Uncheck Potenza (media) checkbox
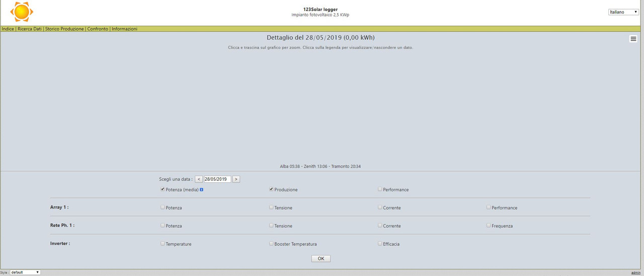Screen dimensions: 644x276 [x=163, y=189]
